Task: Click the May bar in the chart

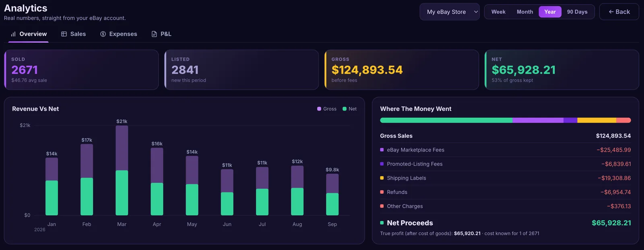Action: point(192,186)
